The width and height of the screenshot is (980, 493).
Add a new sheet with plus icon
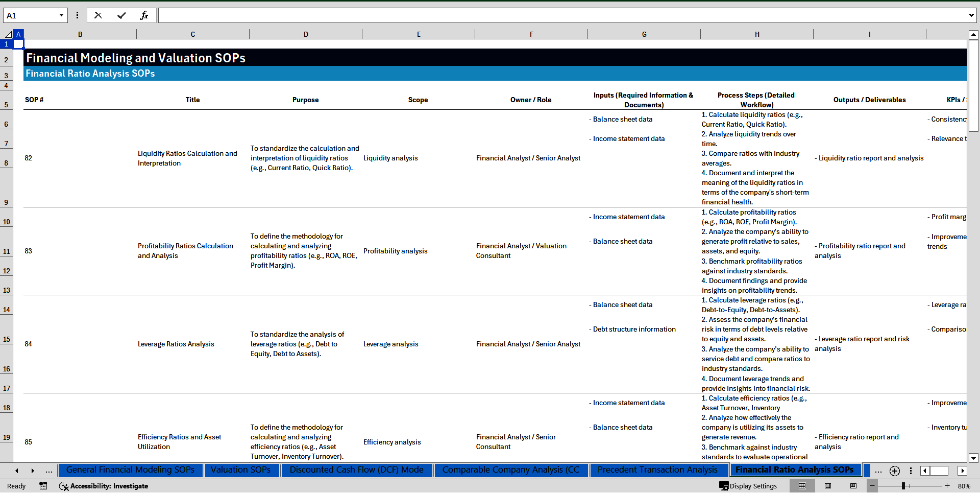tap(894, 471)
